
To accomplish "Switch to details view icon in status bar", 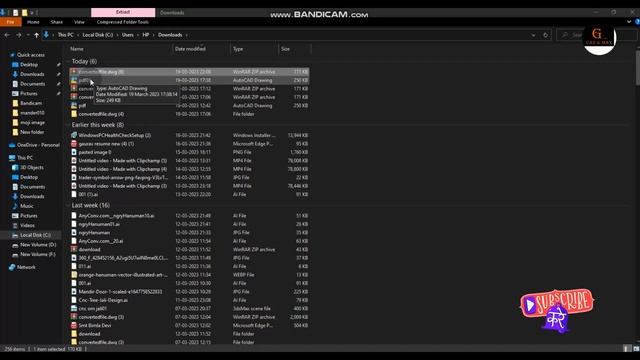I will tap(627, 349).
